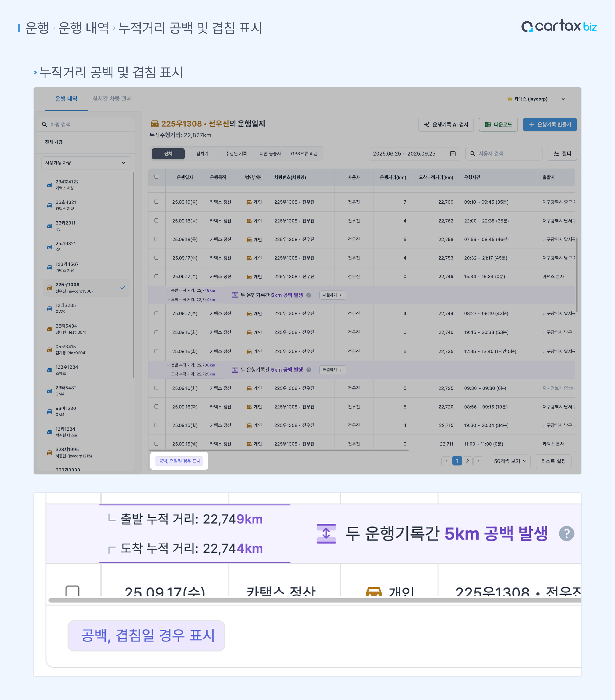Image resolution: width=615 pixels, height=700 pixels.
Task: Select the GPS오류 의심 filter tab
Action: 304,154
